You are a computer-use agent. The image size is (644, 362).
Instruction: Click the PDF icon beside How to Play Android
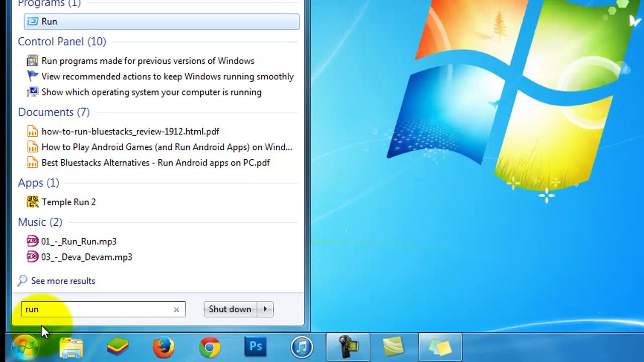point(32,147)
